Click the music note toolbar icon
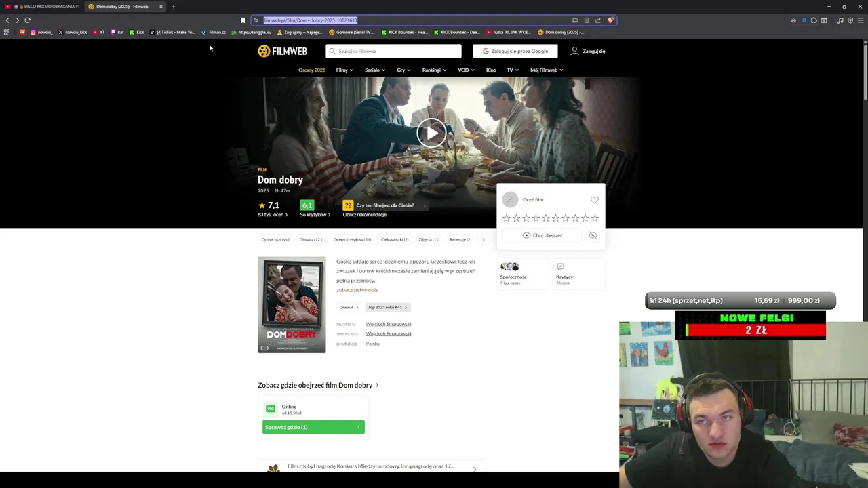 pos(840,20)
